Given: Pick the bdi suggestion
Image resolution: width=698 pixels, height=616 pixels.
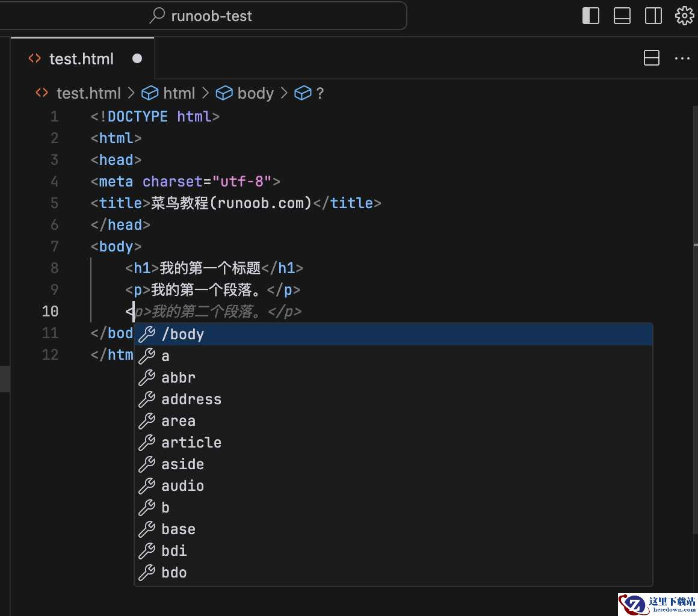Looking at the screenshot, I should click(x=394, y=551).
